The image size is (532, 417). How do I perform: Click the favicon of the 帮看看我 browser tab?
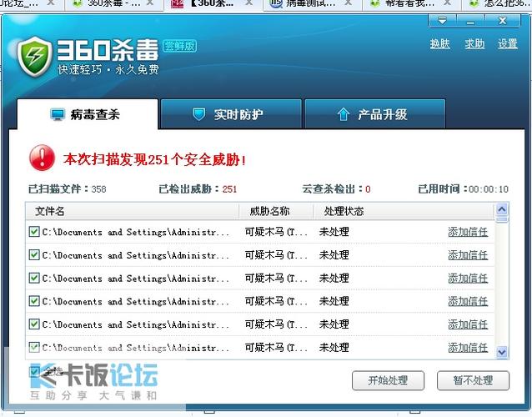point(375,3)
